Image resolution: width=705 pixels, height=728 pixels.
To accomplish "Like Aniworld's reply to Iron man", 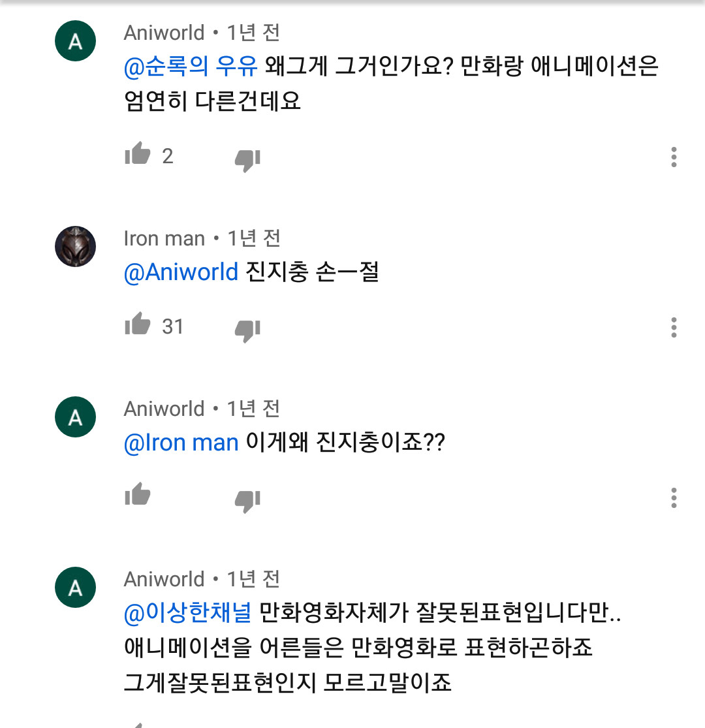I will (x=138, y=495).
